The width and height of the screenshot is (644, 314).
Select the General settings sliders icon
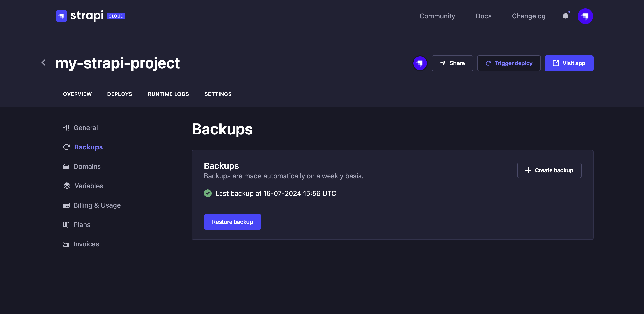[x=66, y=128]
